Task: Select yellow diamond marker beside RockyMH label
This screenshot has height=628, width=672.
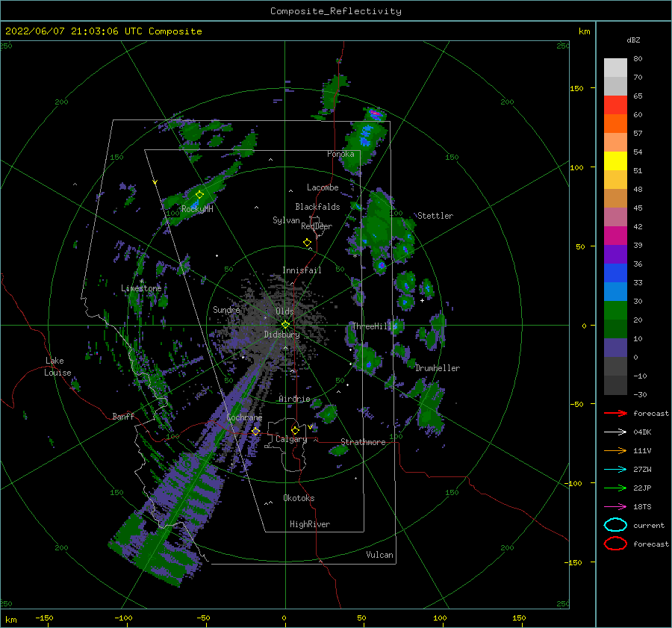Action: coord(199,195)
